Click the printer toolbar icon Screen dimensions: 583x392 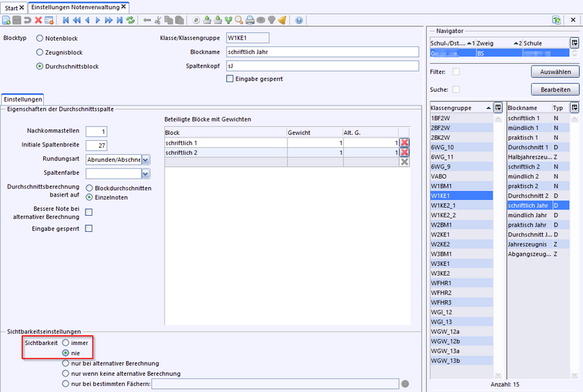click(250, 20)
